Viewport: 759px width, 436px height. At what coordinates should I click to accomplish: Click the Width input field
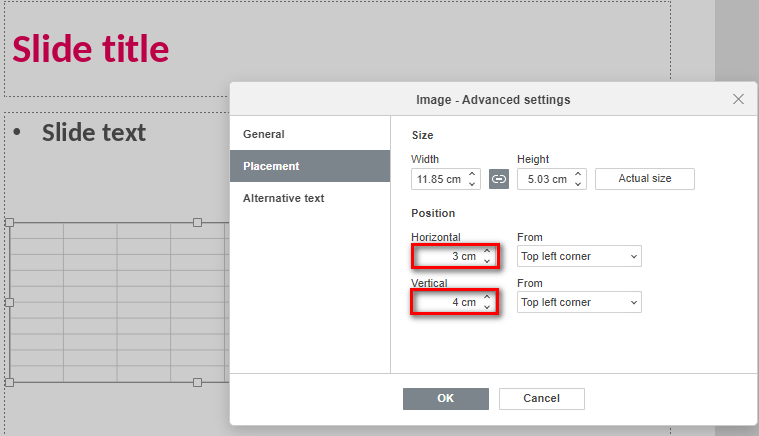point(440,179)
